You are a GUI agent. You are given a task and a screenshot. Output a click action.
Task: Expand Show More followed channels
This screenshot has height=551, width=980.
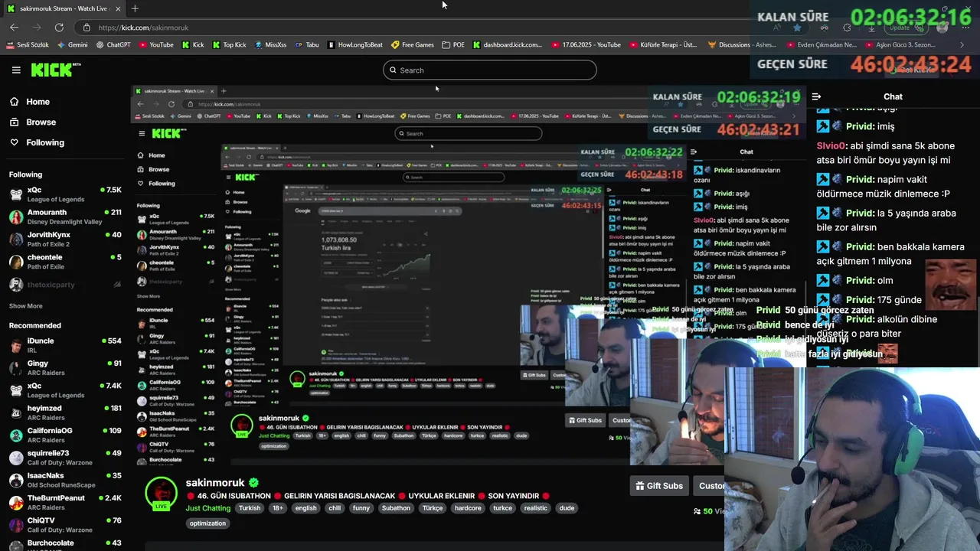click(x=25, y=306)
